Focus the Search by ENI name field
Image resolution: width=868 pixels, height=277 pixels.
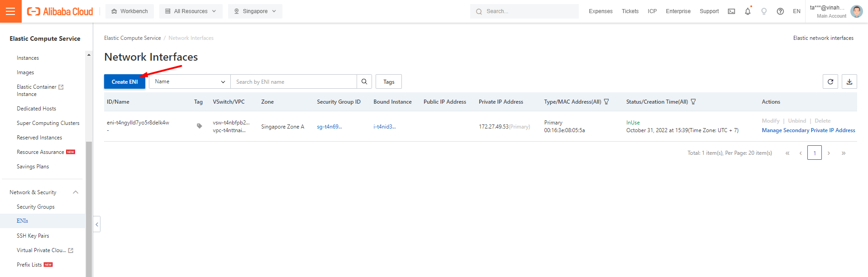(293, 82)
